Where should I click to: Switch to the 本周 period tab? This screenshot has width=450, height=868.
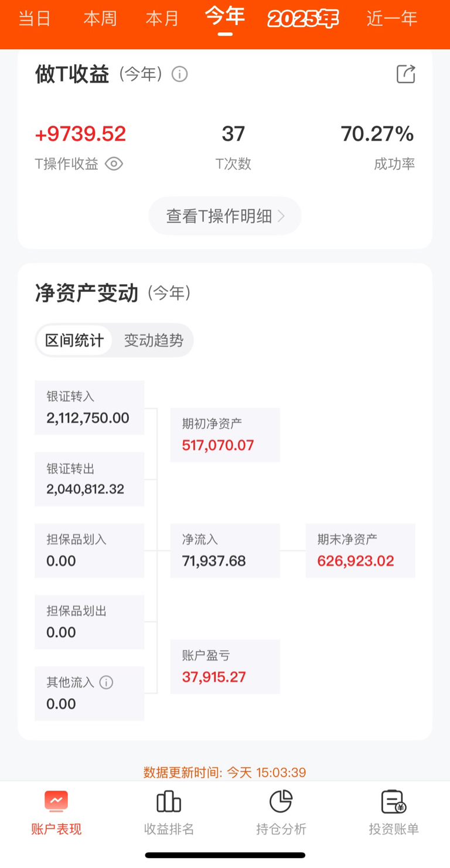point(100,18)
